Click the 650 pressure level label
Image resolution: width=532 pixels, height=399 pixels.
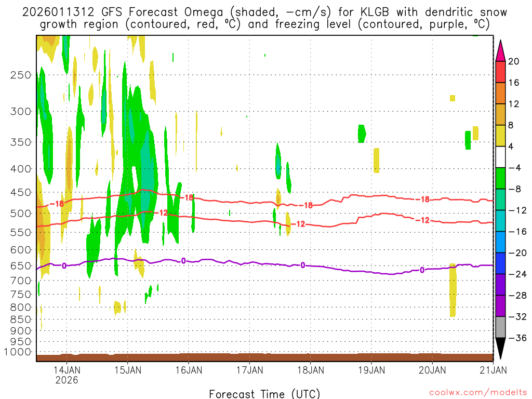click(21, 265)
